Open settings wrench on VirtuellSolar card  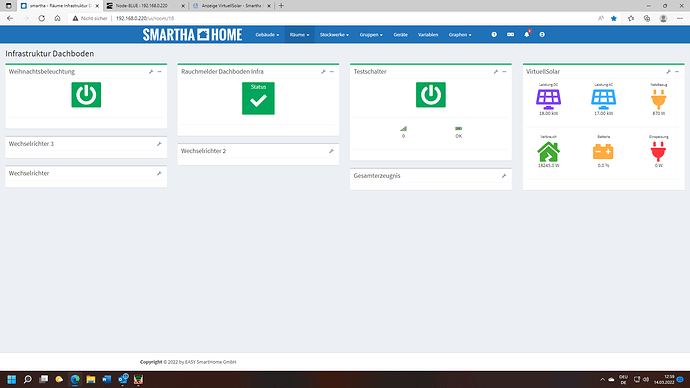tap(668, 72)
